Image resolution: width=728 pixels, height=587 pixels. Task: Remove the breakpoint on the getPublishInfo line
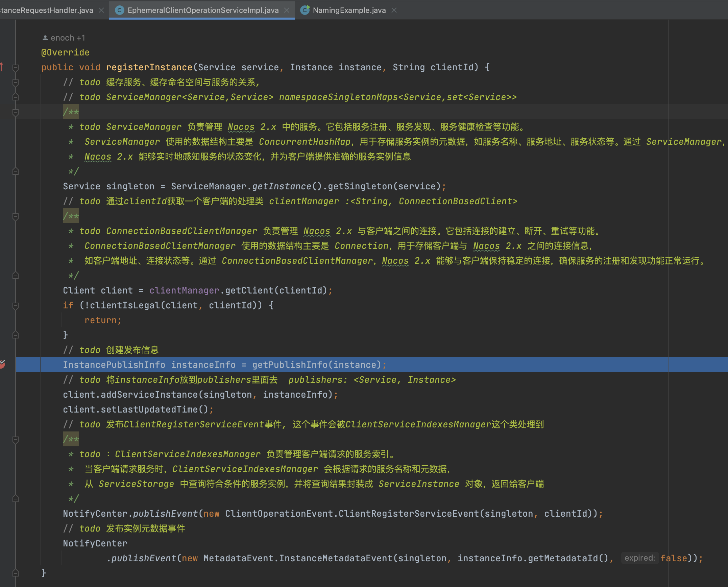[2, 365]
